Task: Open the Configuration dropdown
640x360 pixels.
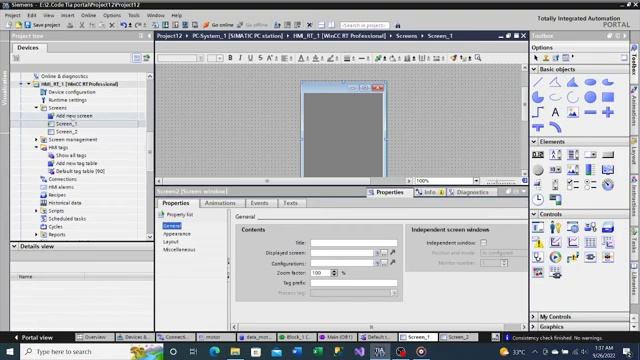Action: click(x=377, y=263)
